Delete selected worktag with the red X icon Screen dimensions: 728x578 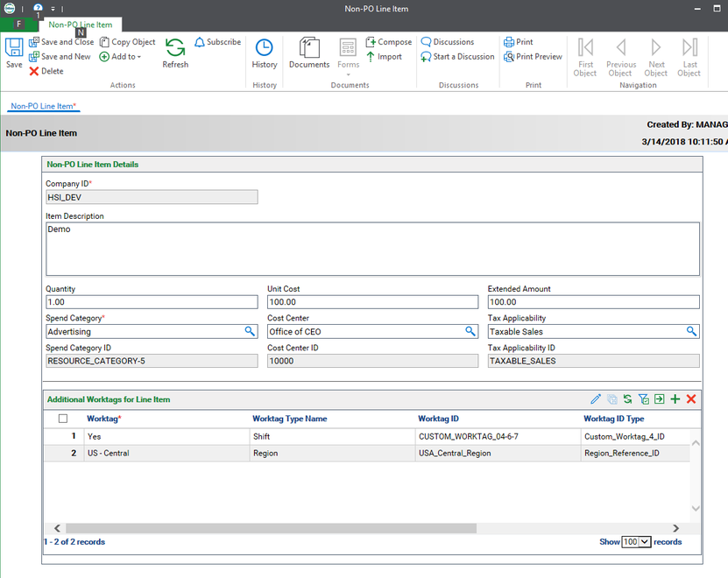[691, 398]
